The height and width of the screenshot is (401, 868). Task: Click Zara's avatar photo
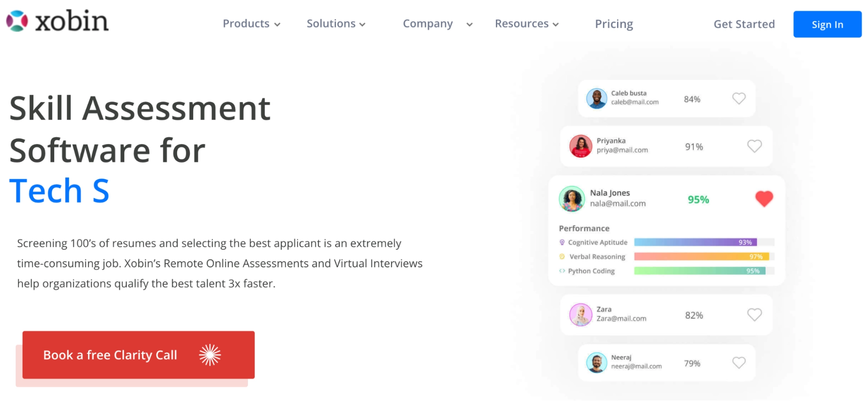(581, 315)
